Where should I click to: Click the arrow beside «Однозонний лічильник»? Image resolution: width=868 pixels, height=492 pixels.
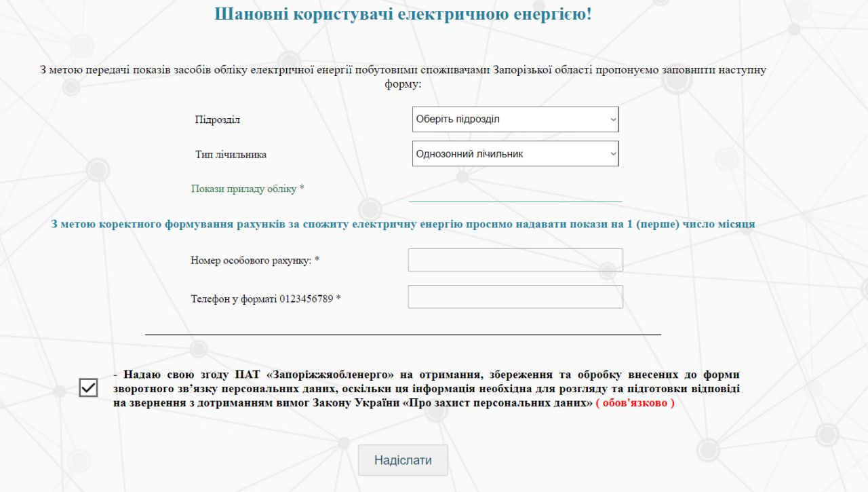611,153
